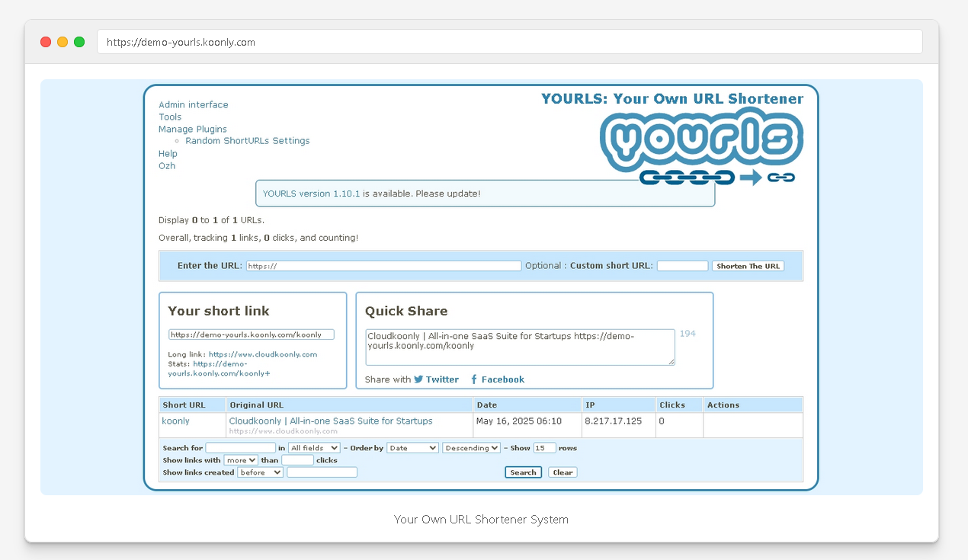The height and width of the screenshot is (560, 968).
Task: Focus the Custom short URL field
Action: pos(683,266)
